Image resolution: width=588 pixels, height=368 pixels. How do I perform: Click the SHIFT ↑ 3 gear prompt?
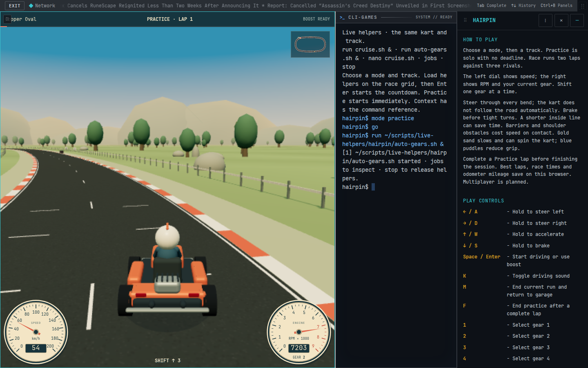point(167,361)
